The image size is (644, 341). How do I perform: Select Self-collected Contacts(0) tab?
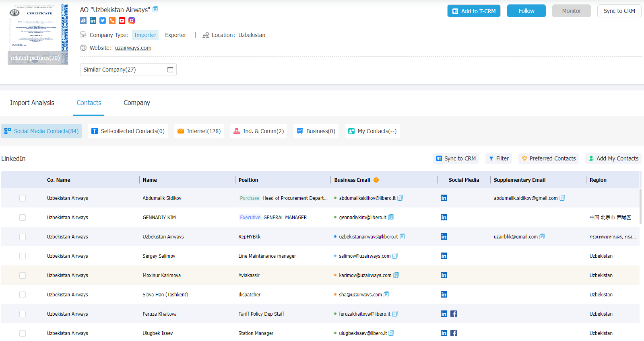(x=128, y=131)
